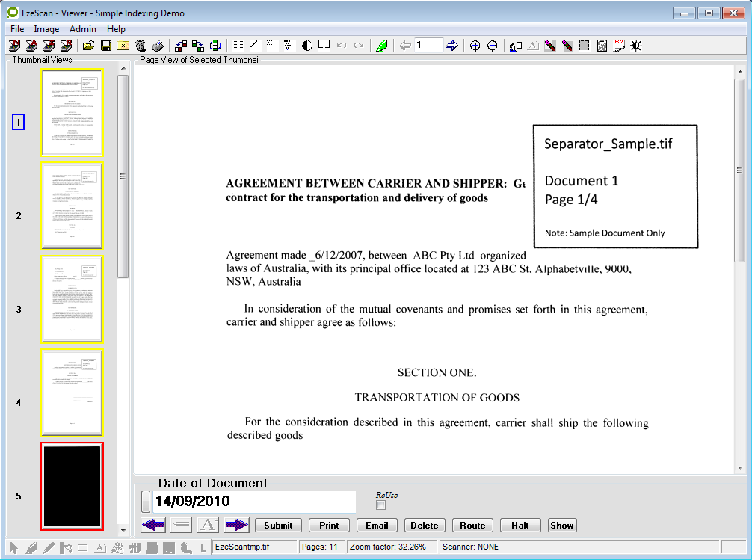Open the Image menu
Viewport: 752px width, 560px height.
[46, 29]
